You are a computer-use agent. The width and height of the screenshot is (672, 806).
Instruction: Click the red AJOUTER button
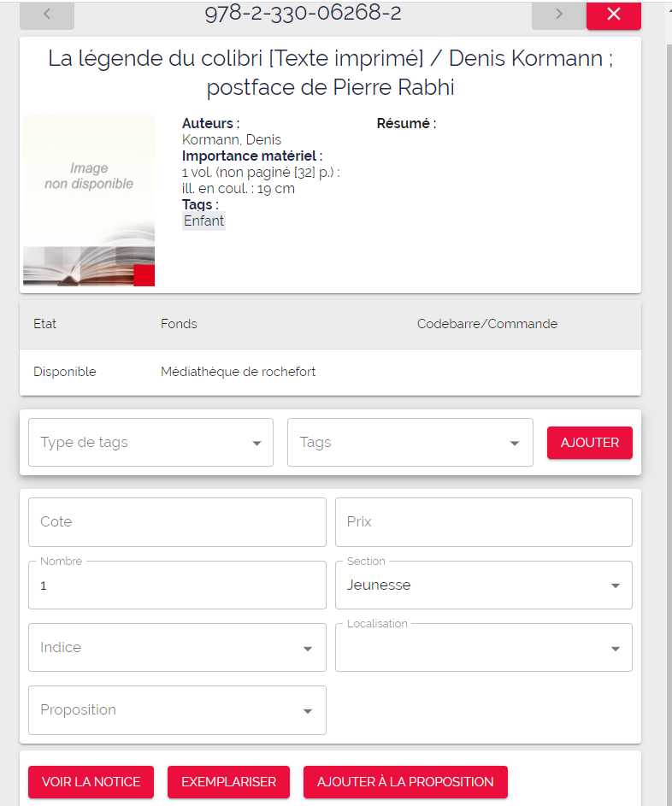tap(590, 443)
